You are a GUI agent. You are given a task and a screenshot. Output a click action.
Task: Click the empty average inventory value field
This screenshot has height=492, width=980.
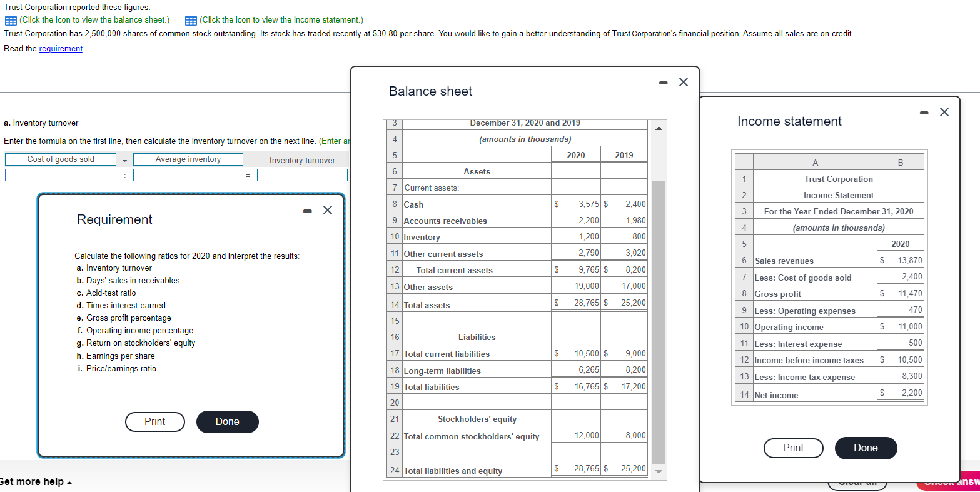pos(188,175)
